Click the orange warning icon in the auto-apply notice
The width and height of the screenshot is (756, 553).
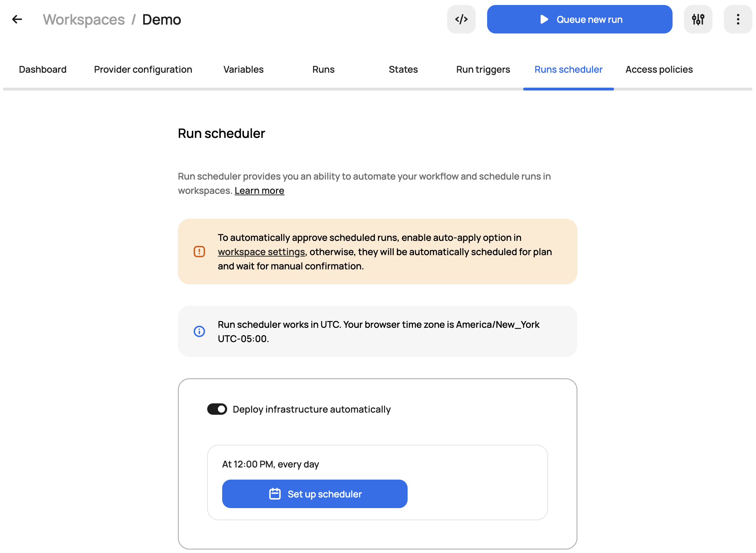pos(199,252)
